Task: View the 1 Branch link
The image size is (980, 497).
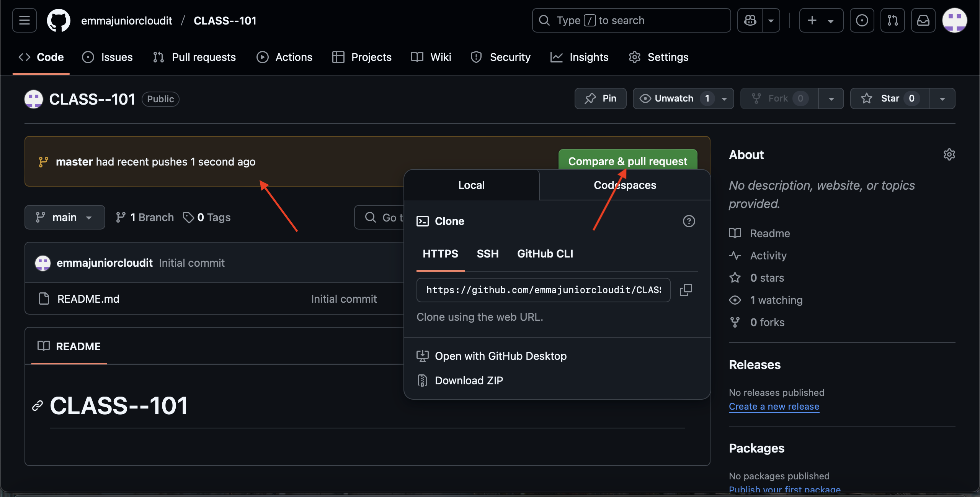Action: point(145,217)
